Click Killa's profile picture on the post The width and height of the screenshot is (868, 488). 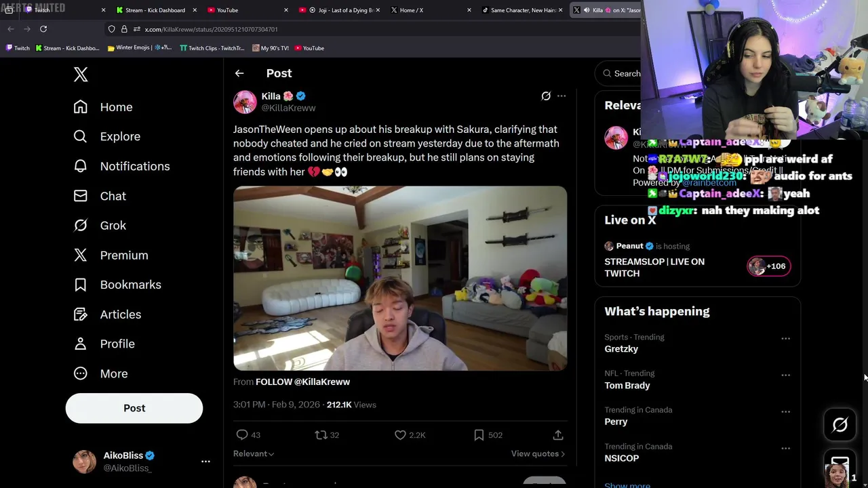click(245, 102)
